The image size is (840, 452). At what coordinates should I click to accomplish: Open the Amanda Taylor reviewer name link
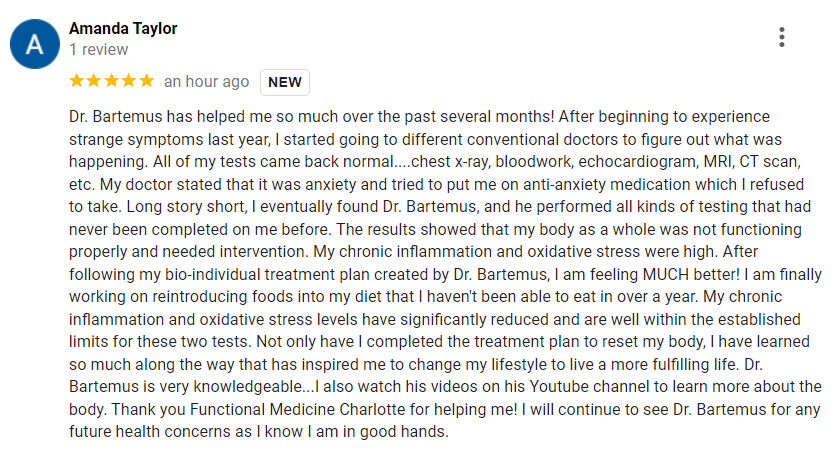tap(123, 28)
